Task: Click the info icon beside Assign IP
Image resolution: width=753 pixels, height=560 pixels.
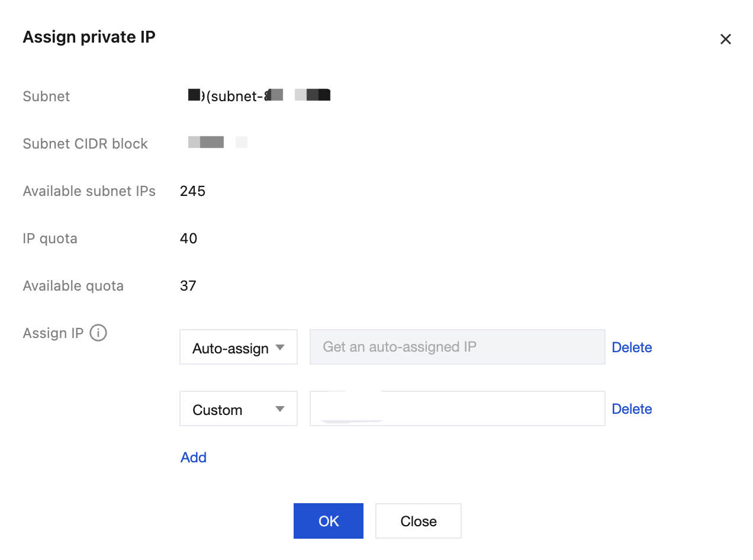Action: point(98,333)
